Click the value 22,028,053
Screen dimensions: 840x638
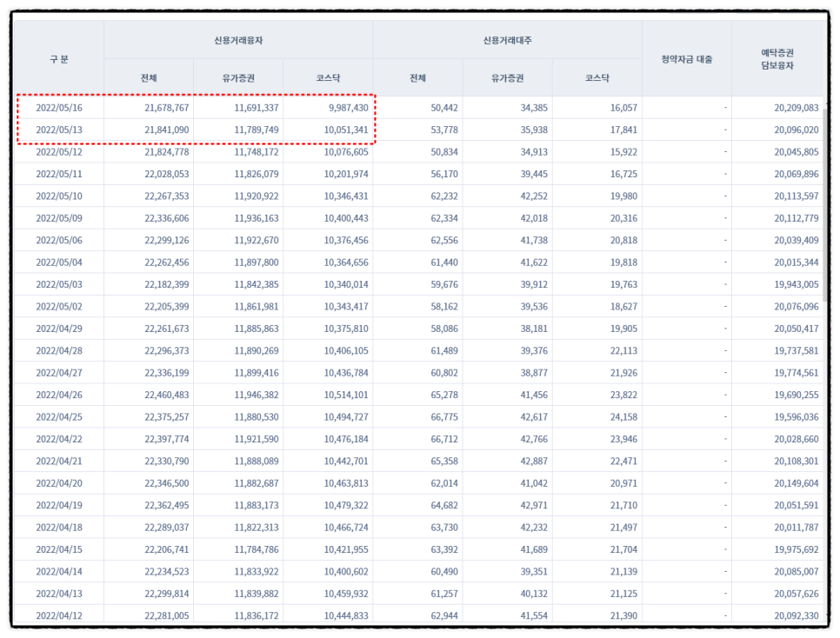[167, 174]
